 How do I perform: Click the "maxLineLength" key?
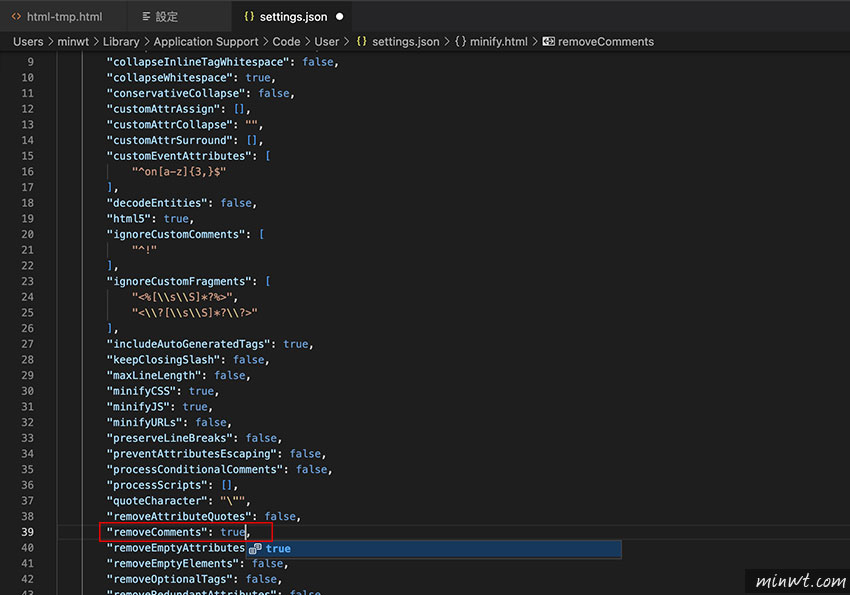pos(154,376)
